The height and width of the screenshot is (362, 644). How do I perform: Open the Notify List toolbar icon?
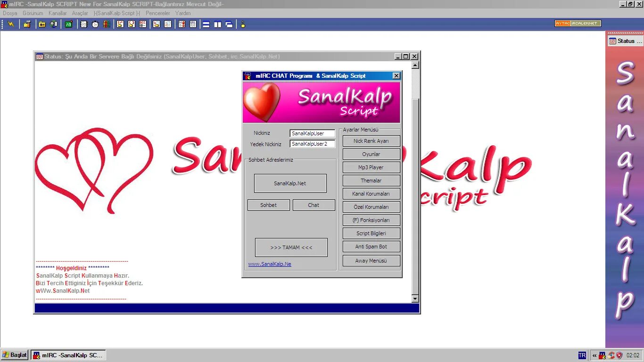[182, 24]
